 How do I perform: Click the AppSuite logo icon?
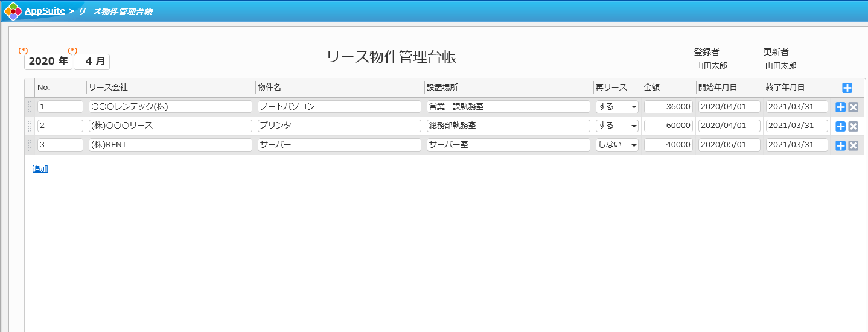tap(13, 11)
